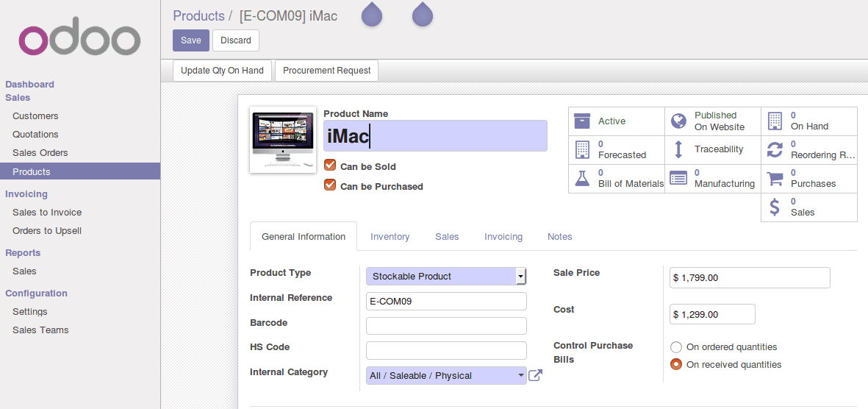Click the Bill of Materials flask icon
Viewport: 868px width, 409px height.
point(582,179)
